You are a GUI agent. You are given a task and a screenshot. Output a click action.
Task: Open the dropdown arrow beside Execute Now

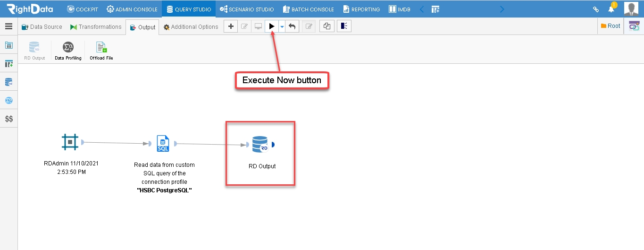pyautogui.click(x=282, y=27)
